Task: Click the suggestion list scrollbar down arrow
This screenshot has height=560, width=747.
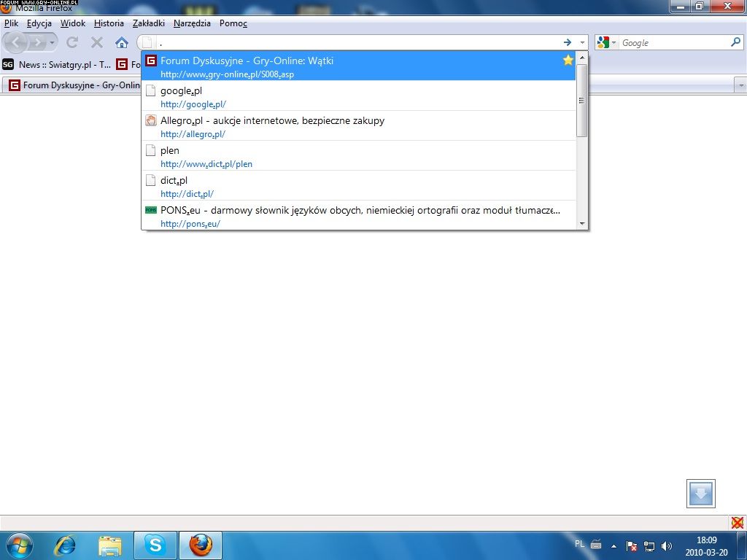Action: 581,223
